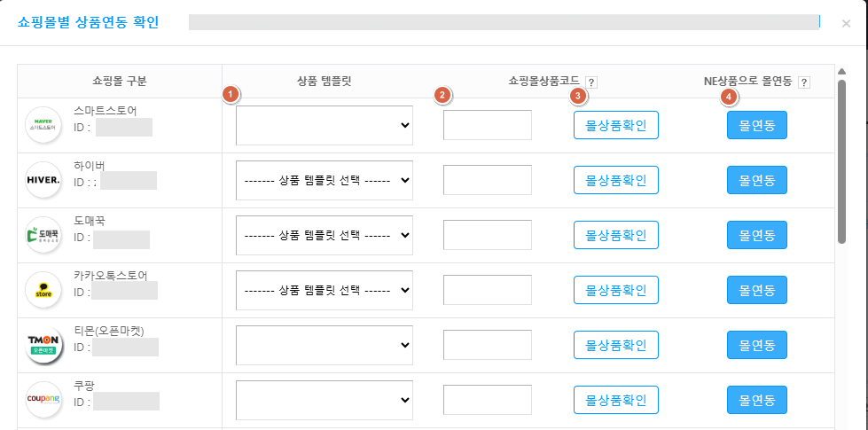This screenshot has width=868, height=430.
Task: Focus the 스마트스토어 product code input field
Action: (x=487, y=125)
